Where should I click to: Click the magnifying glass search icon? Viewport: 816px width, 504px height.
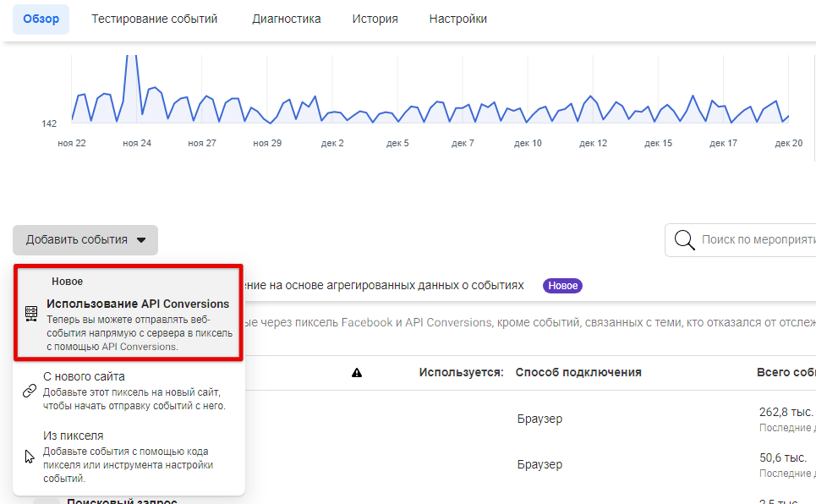[x=685, y=241]
